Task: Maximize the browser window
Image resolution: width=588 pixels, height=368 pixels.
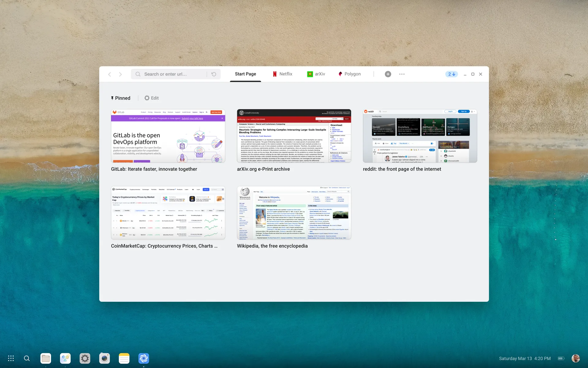Action: click(473, 74)
